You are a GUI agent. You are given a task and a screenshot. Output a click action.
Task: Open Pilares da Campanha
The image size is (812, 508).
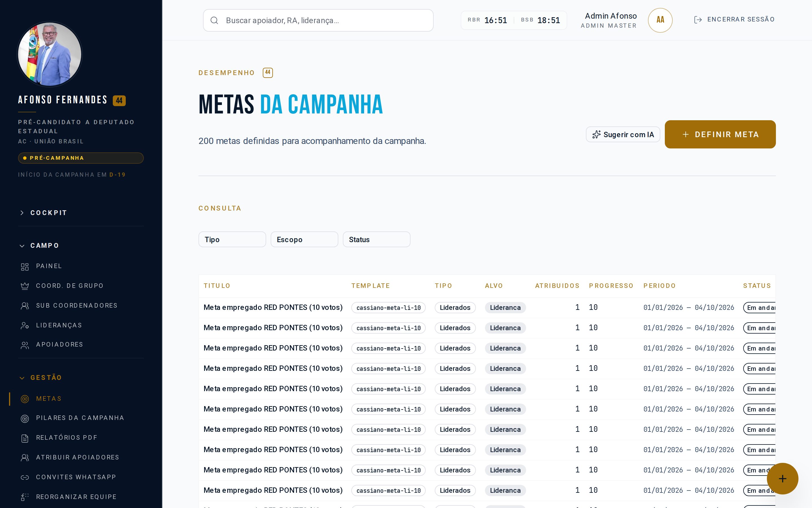point(80,418)
